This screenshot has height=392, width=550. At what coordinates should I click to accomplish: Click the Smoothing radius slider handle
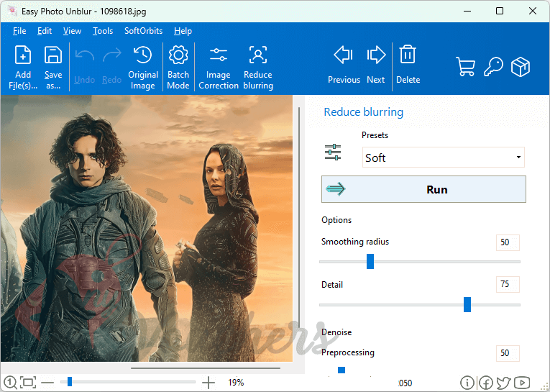click(x=370, y=261)
